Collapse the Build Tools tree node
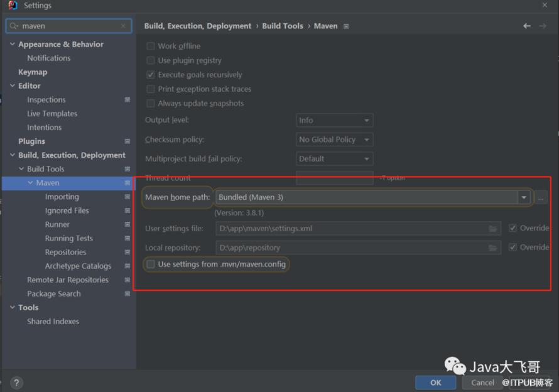 tap(21, 169)
